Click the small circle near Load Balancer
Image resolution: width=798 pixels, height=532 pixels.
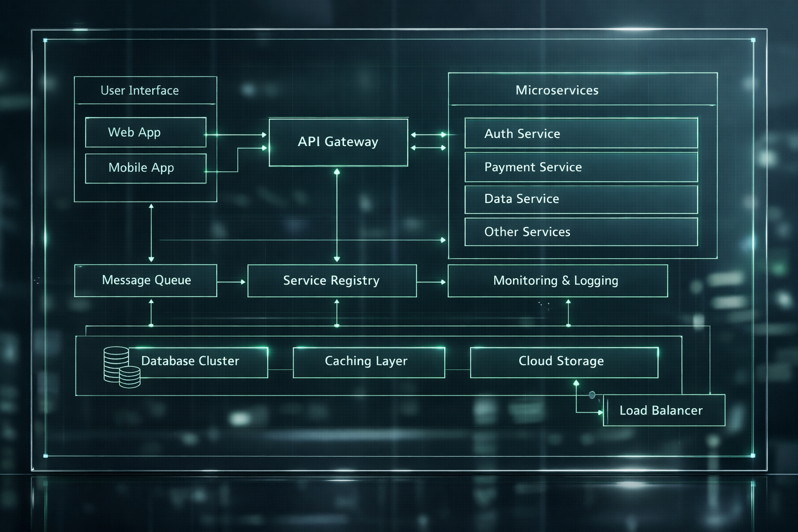(x=592, y=395)
